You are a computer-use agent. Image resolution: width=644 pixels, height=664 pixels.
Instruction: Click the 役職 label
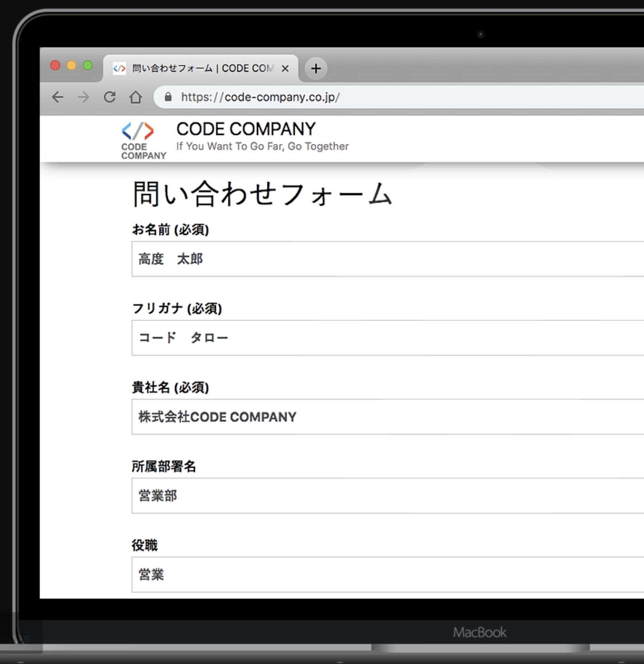click(144, 545)
